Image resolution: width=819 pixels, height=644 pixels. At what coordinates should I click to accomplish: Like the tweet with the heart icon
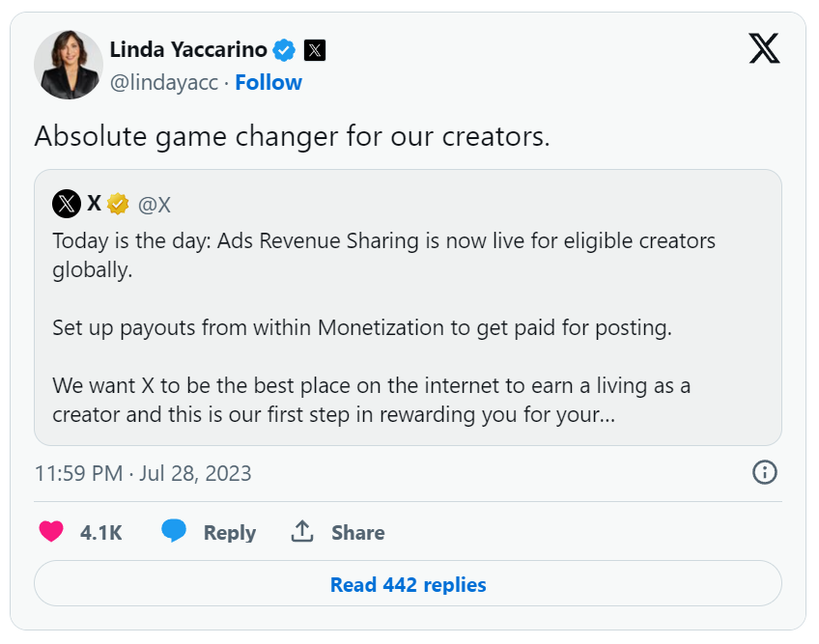click(x=51, y=532)
